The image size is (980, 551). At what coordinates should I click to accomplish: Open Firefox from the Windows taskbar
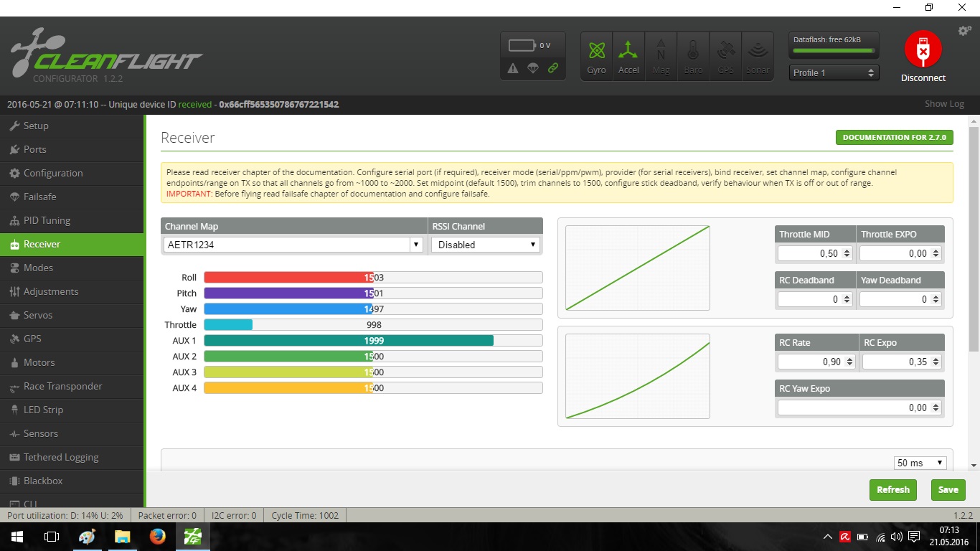(x=157, y=537)
